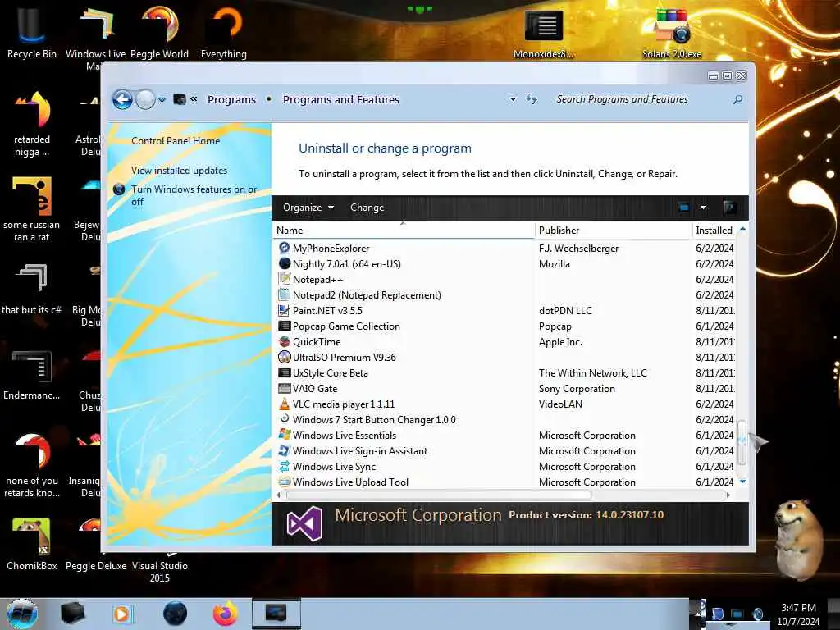The height and width of the screenshot is (630, 840).
Task: Open Everything desktop icon
Action: (x=223, y=31)
